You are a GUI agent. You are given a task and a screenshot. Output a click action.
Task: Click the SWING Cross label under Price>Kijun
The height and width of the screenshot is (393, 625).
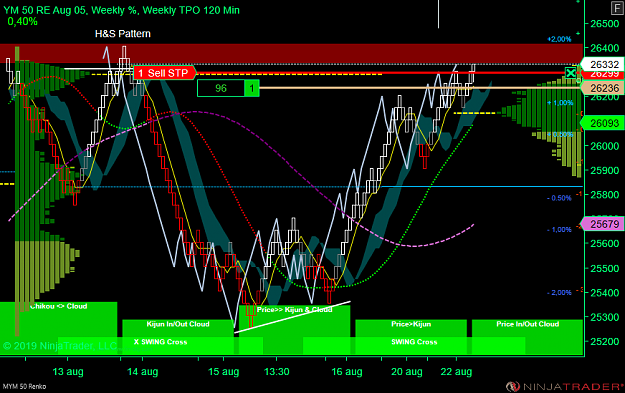click(x=414, y=342)
